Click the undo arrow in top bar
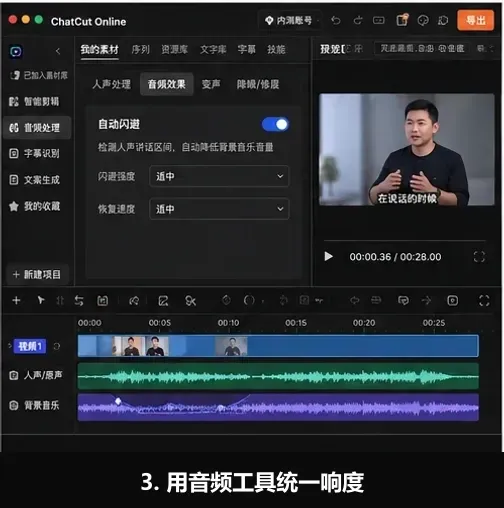 (x=336, y=21)
